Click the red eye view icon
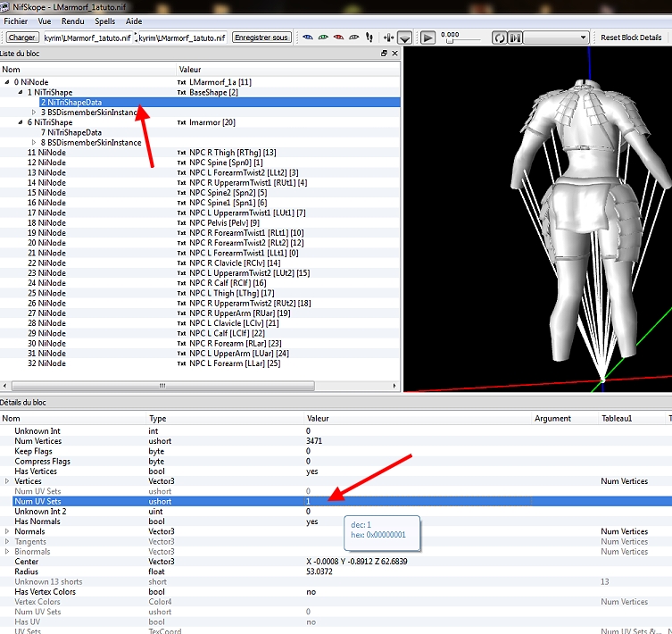The image size is (672, 634). click(x=338, y=38)
